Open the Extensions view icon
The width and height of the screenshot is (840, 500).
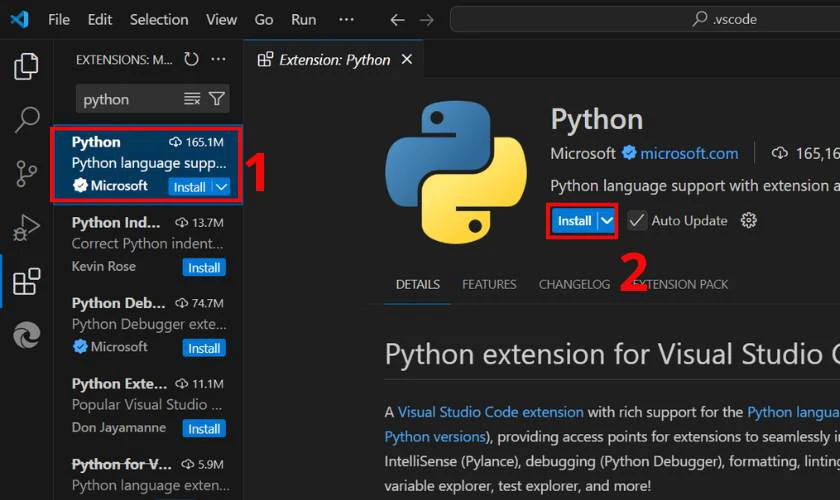click(x=26, y=281)
